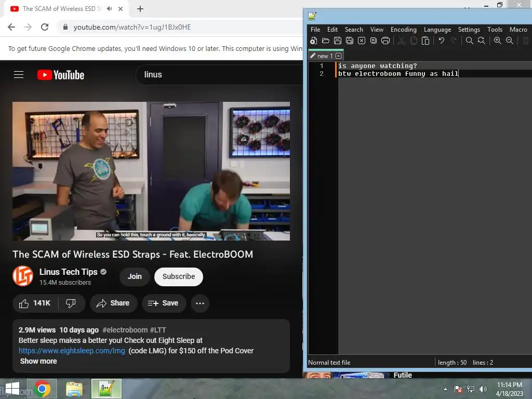The width and height of the screenshot is (532, 399).
Task: Click the padlock site info icon
Action: point(65,27)
